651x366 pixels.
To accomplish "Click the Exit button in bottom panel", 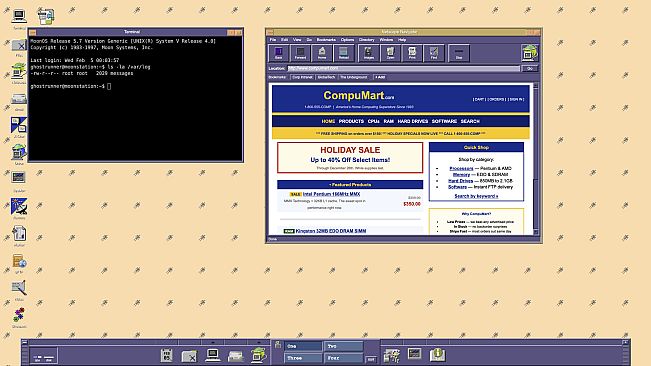I will click(371, 359).
